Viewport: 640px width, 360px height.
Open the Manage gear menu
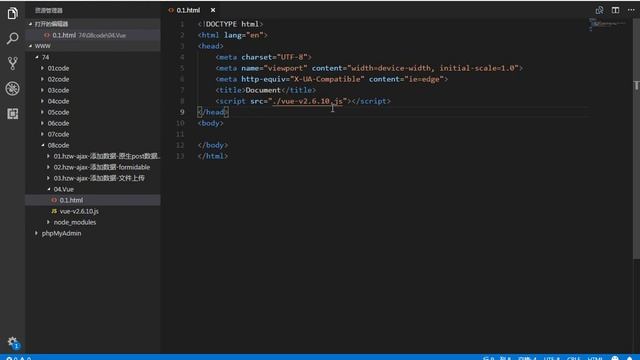point(13,343)
